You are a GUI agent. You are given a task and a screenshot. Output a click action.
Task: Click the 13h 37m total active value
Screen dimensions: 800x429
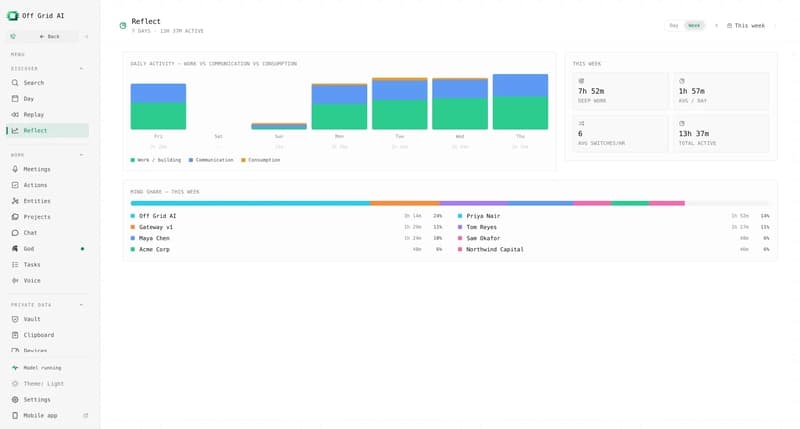[x=693, y=134]
